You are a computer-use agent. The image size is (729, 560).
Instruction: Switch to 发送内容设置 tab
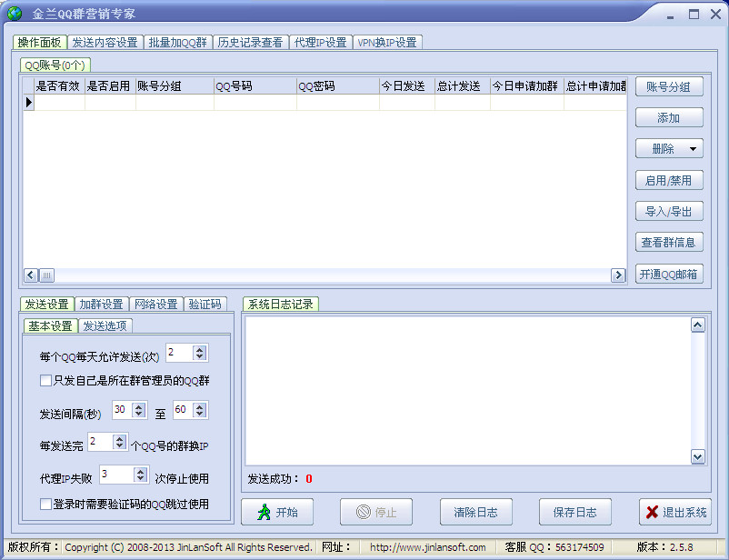coord(105,43)
